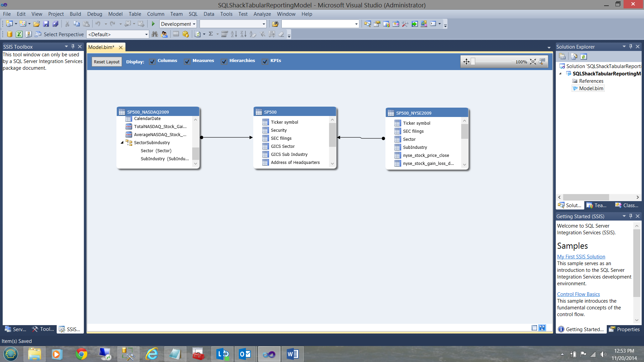Switch to the grid view icon in the bottom corner

(534, 328)
